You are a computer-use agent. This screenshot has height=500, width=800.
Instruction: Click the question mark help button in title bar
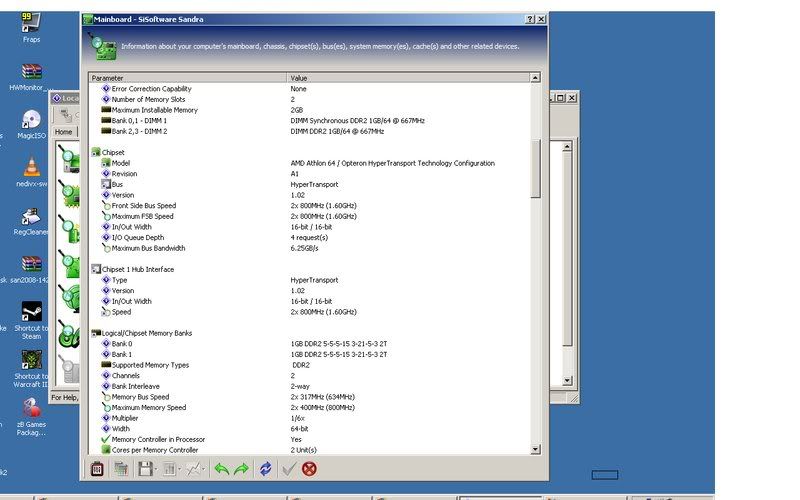530,19
